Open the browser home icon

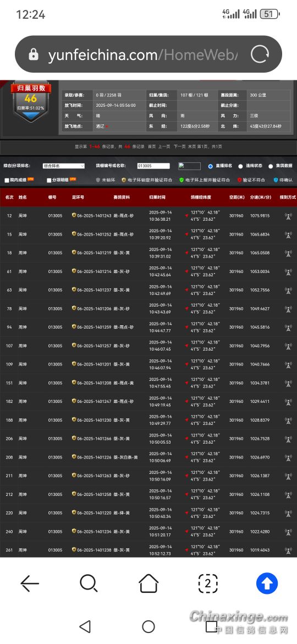(148, 583)
